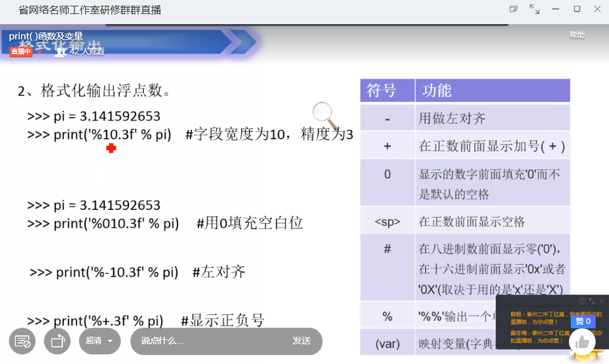Maximize the live stream window
609x364 pixels.
pyautogui.click(x=577, y=9)
